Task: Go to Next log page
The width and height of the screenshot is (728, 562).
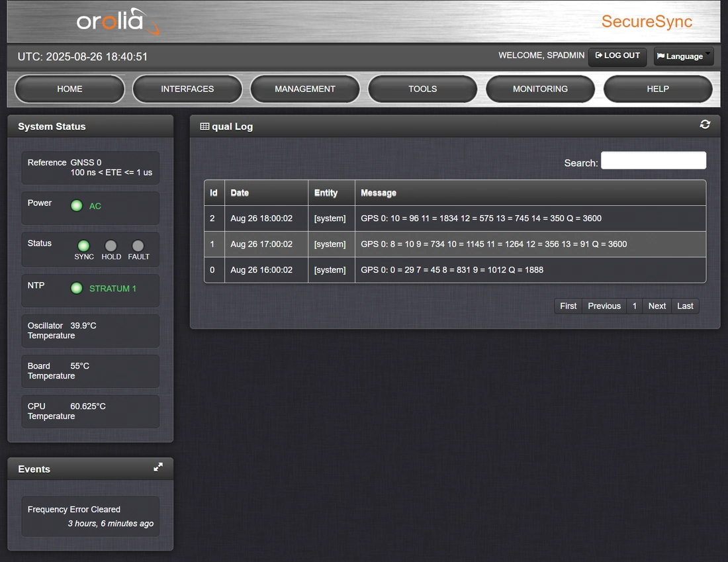Action: [x=657, y=306]
